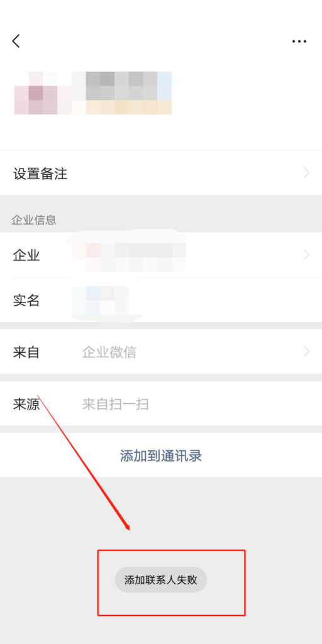The height and width of the screenshot is (644, 322).
Task: Tap the blurred 实名 value
Action: click(x=100, y=301)
